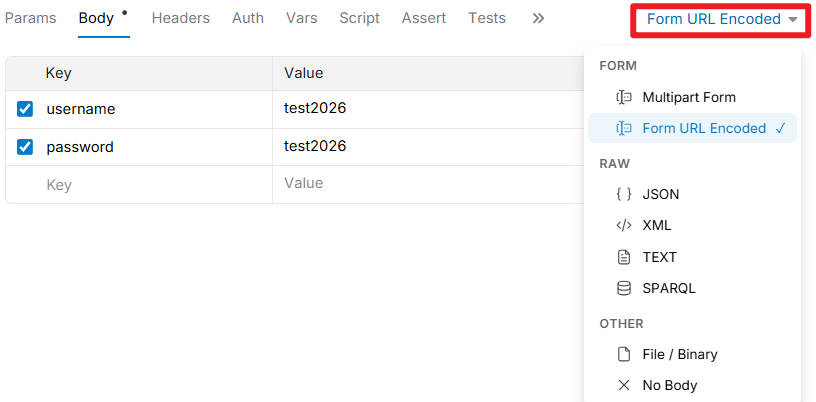Click the RAW section heading

tap(615, 164)
